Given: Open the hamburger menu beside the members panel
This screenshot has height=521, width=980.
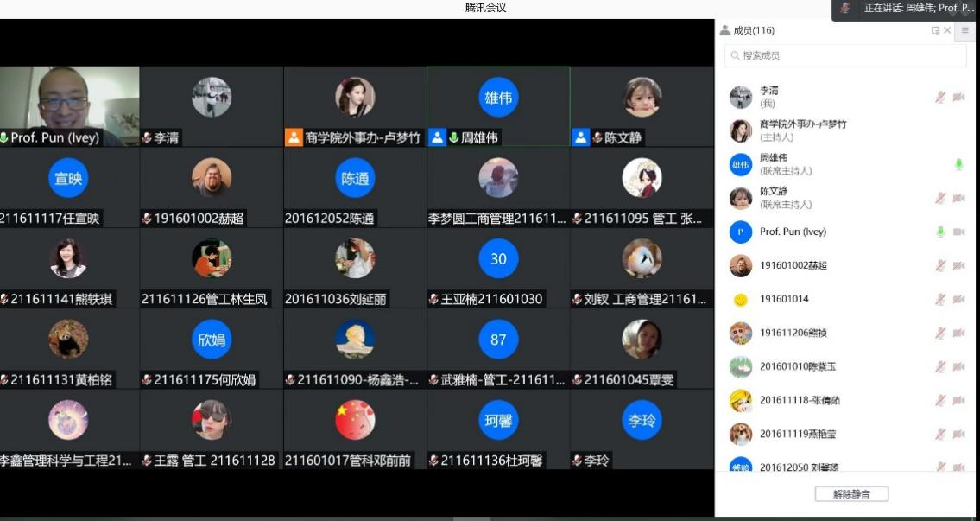Looking at the screenshot, I should [x=966, y=30].
